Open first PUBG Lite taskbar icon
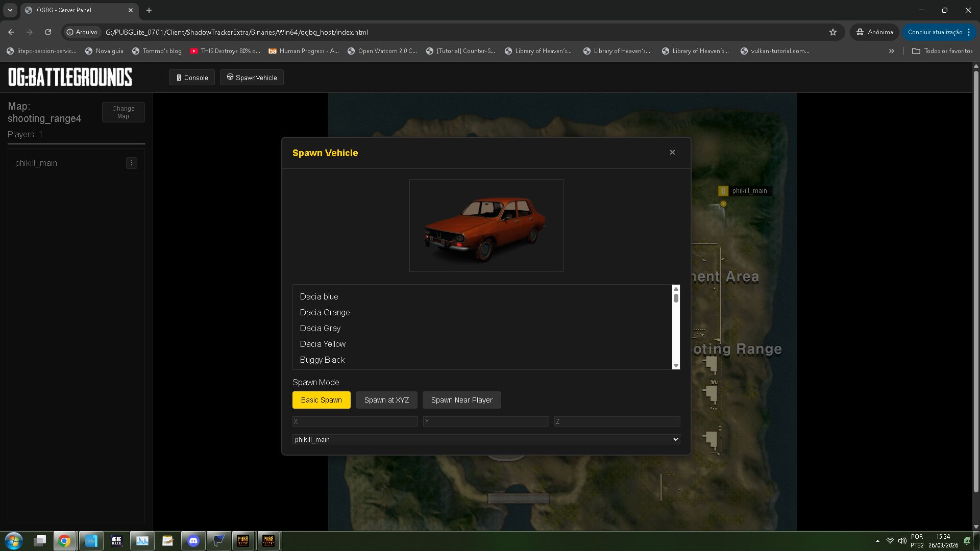The height and width of the screenshot is (551, 980). coord(243,541)
